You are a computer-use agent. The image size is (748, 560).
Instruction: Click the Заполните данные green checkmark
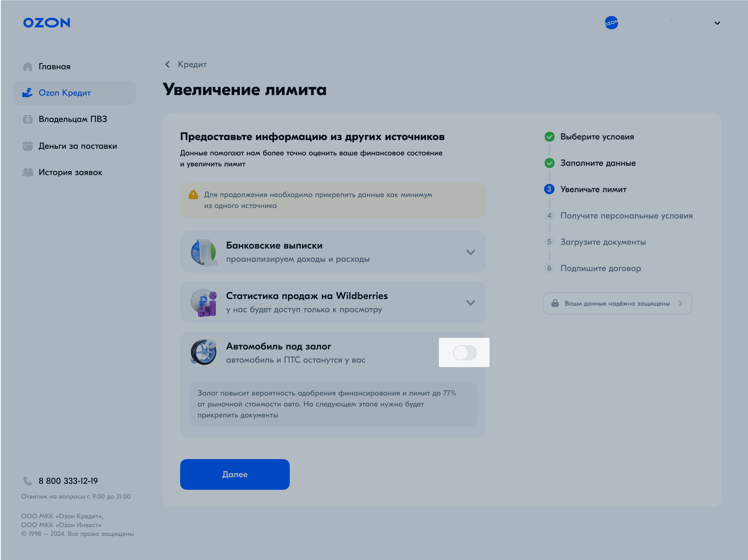549,163
